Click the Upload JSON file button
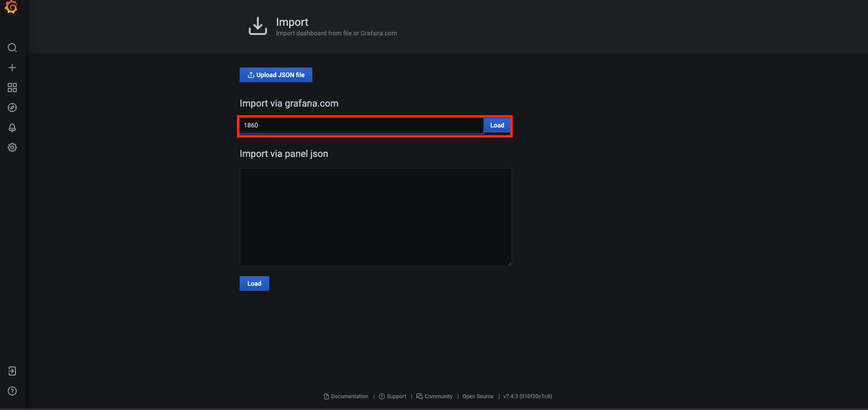The height and width of the screenshot is (410, 868). pyautogui.click(x=276, y=75)
